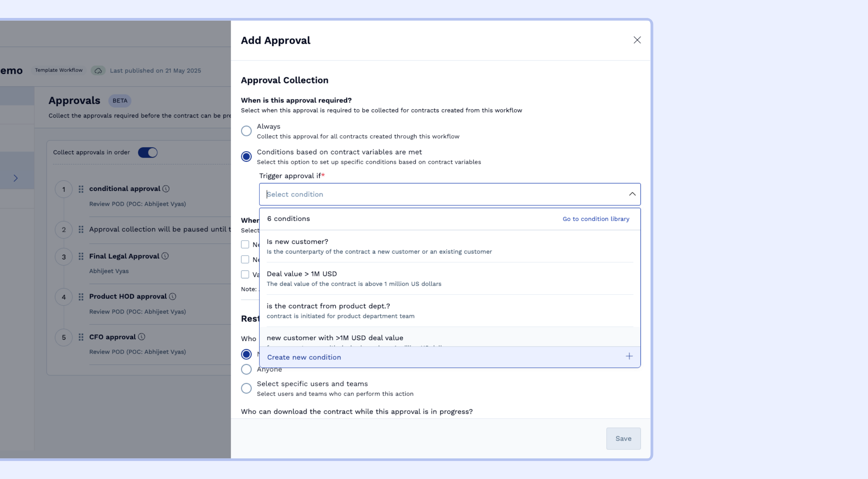Expand the left sidebar chevron arrow
This screenshot has height=479, width=868.
(x=16, y=178)
